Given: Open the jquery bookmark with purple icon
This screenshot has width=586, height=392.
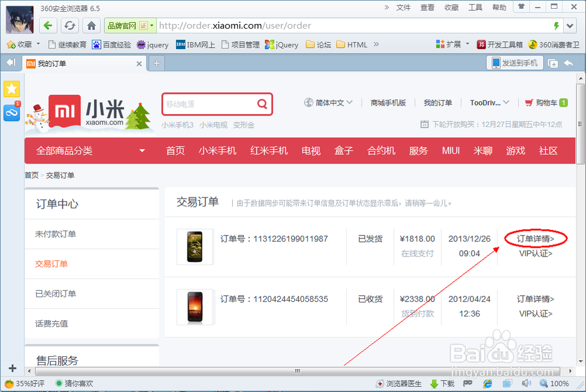Looking at the screenshot, I should pos(152,45).
